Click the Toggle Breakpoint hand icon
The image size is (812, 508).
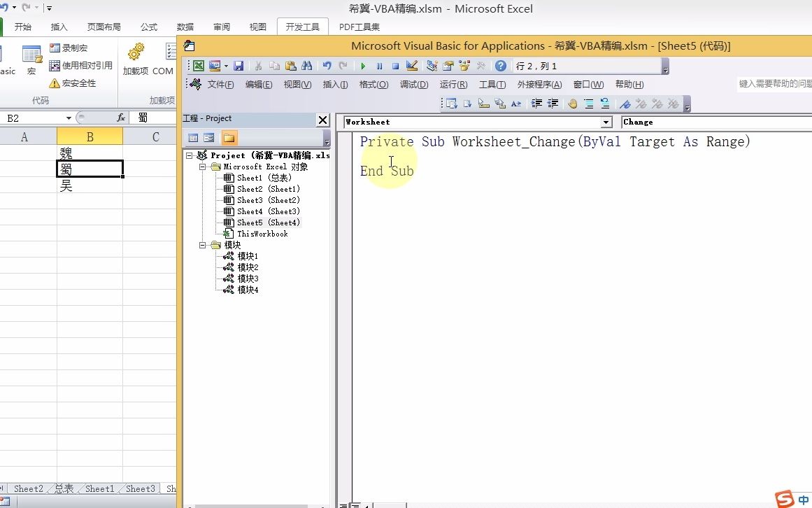(x=573, y=103)
